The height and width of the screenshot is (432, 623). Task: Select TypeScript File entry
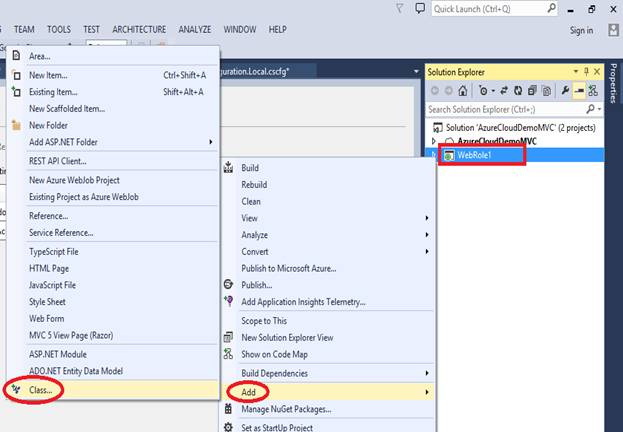(113, 252)
